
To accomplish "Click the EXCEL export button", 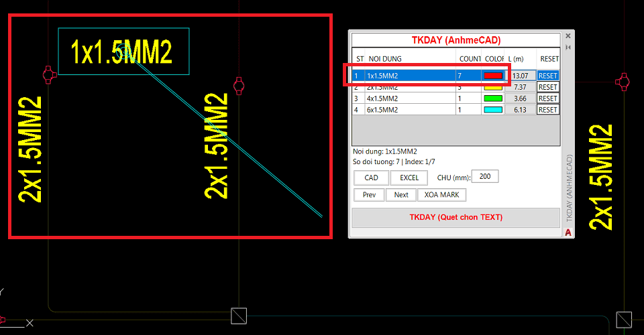I will coord(409,178).
